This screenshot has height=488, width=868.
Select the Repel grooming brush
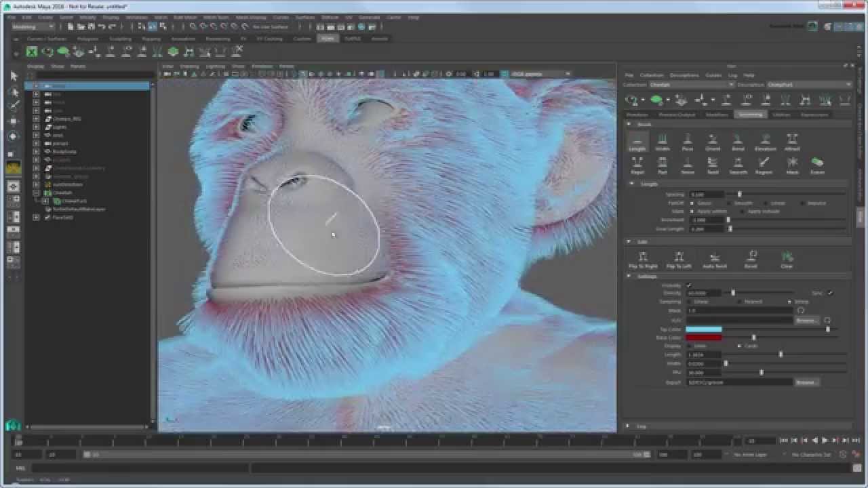(637, 165)
